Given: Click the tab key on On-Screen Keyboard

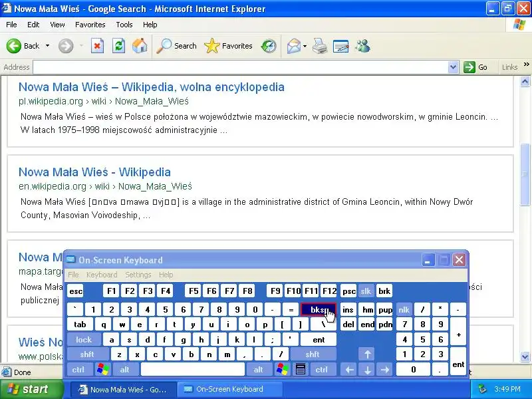Looking at the screenshot, I should coord(80,325).
